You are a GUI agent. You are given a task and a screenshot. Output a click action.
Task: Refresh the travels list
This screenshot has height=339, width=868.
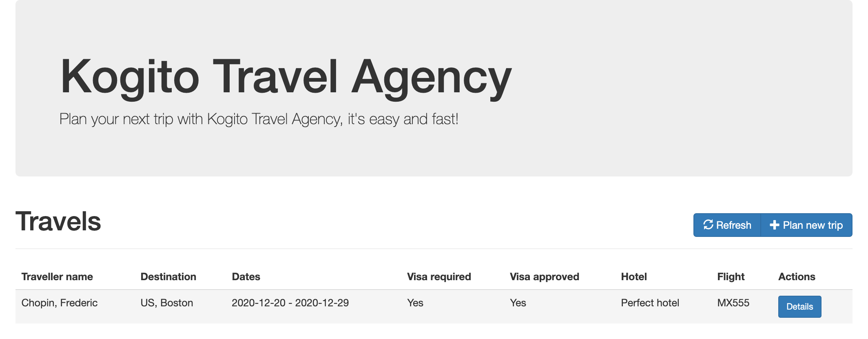point(727,225)
